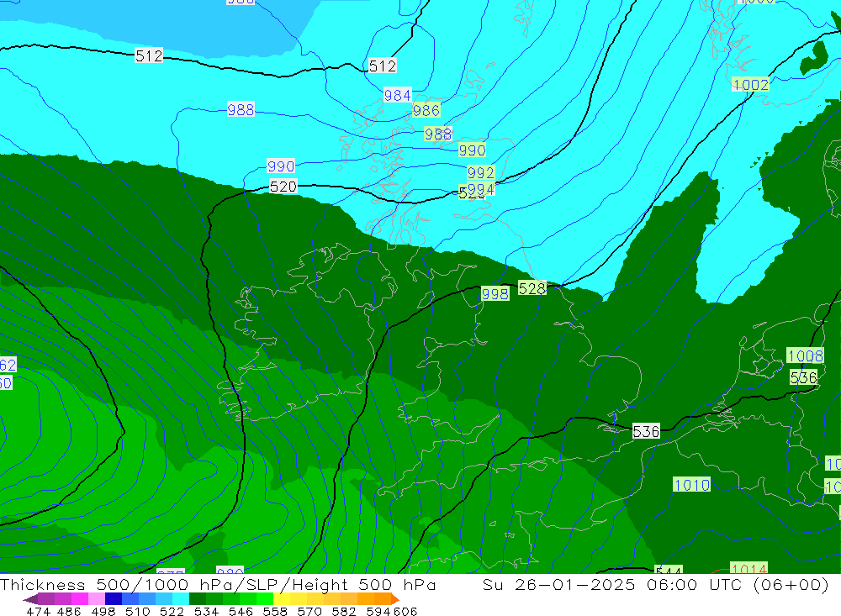Click the 994 isobar label
This screenshot has width=841, height=616.
tap(480, 189)
